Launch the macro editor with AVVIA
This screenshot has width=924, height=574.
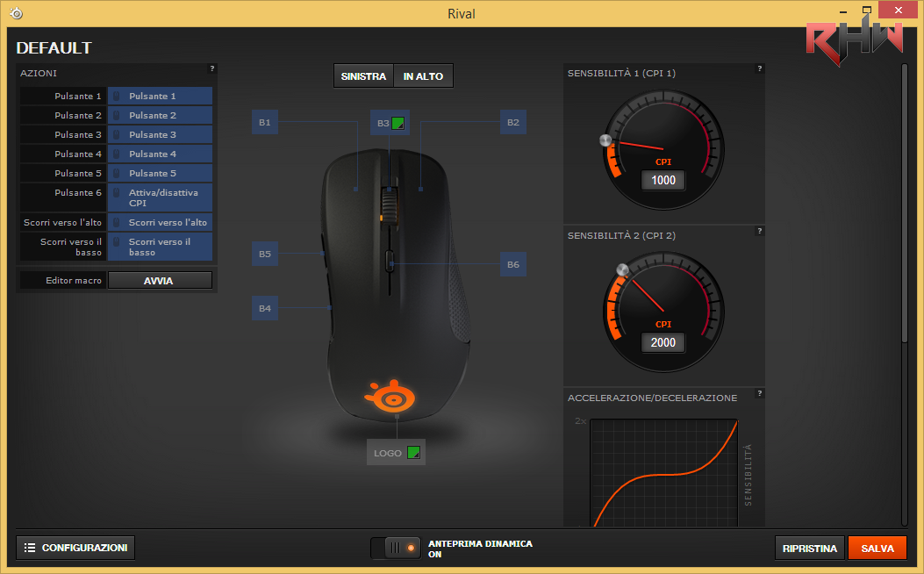click(x=160, y=281)
